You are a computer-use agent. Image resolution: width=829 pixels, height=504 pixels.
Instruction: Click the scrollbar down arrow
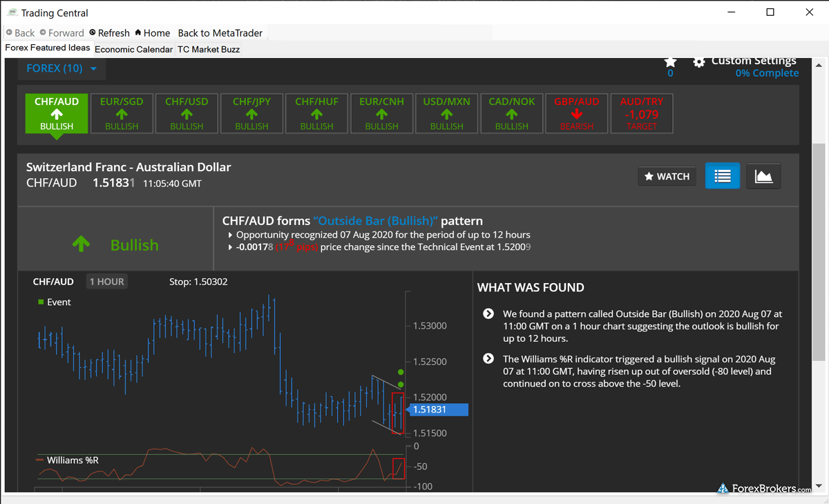point(818,485)
